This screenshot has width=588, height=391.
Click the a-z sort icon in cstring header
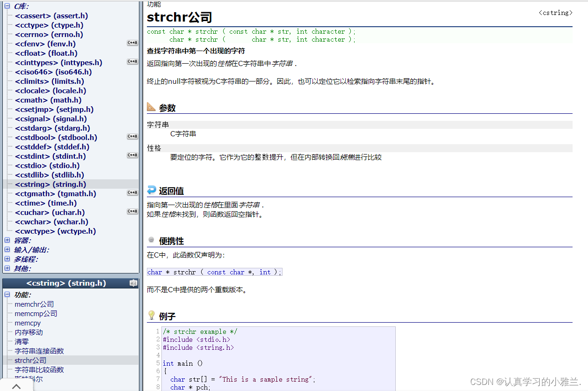pos(133,283)
